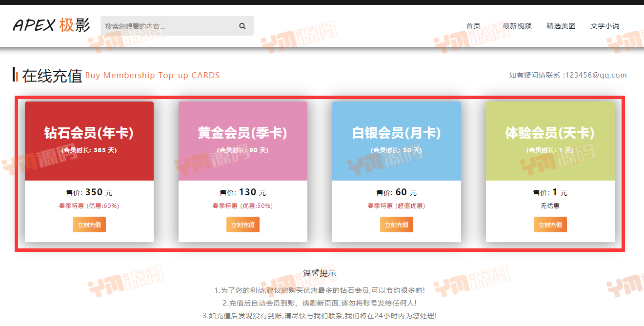Open the 文学小说 menu item

click(605, 26)
